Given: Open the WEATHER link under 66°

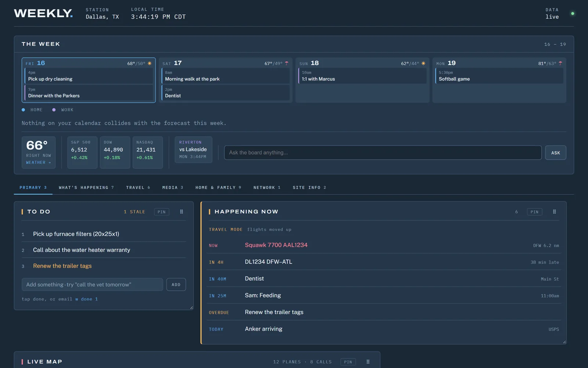Looking at the screenshot, I should point(38,162).
